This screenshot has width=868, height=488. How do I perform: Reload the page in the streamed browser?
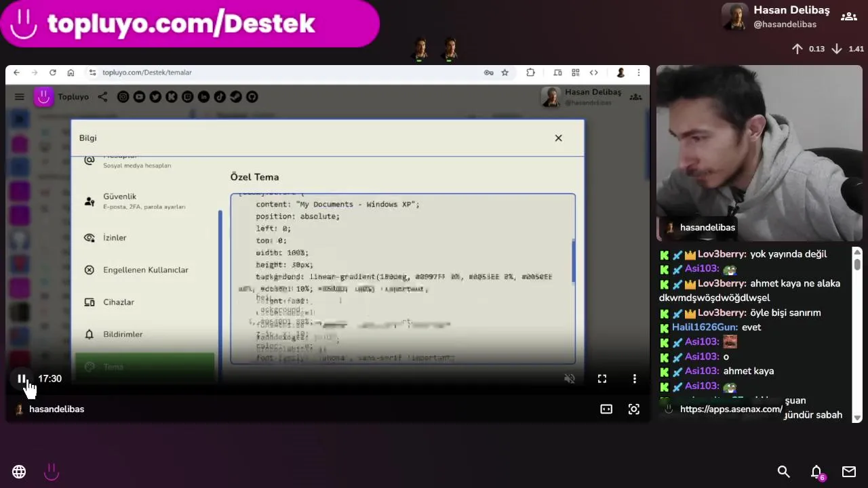pyautogui.click(x=53, y=73)
